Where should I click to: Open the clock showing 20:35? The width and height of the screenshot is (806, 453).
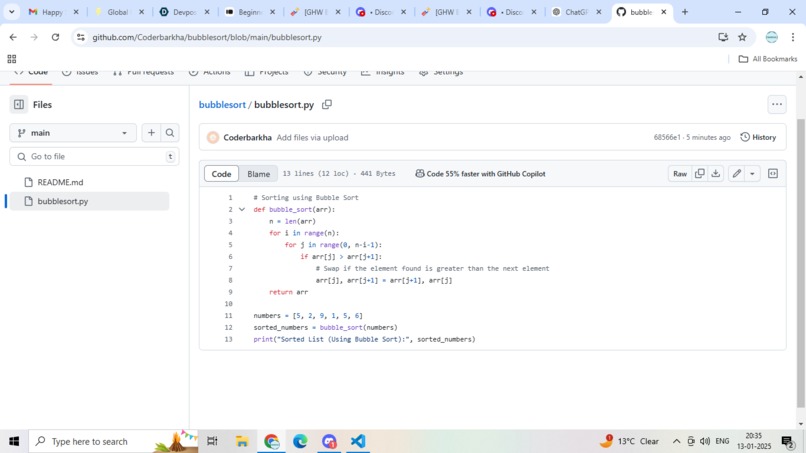pyautogui.click(x=753, y=441)
